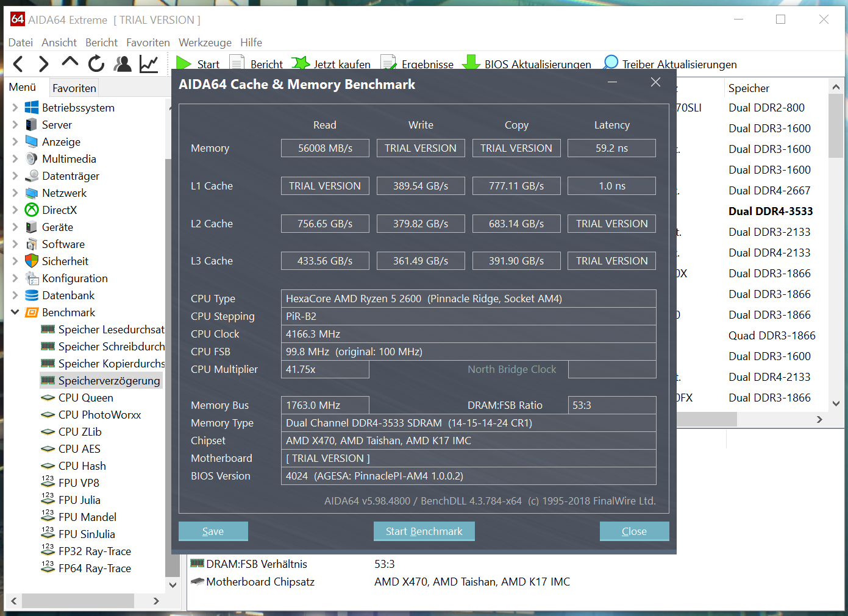The width and height of the screenshot is (848, 616).
Task: Open the Ansicht menu
Action: coord(59,43)
